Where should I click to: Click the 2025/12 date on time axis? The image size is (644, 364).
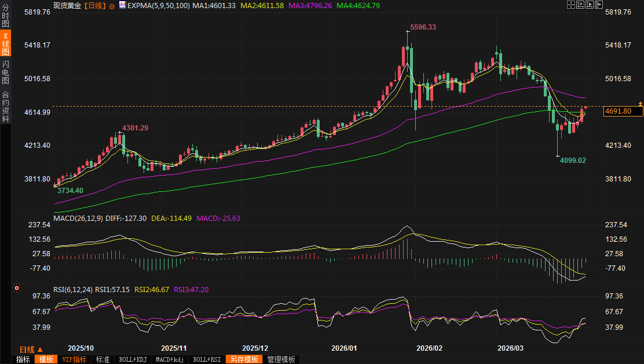(x=255, y=348)
